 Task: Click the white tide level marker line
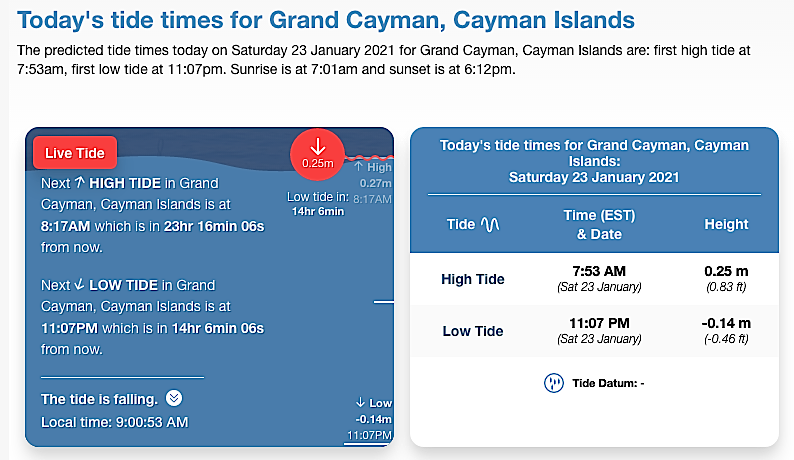click(384, 300)
